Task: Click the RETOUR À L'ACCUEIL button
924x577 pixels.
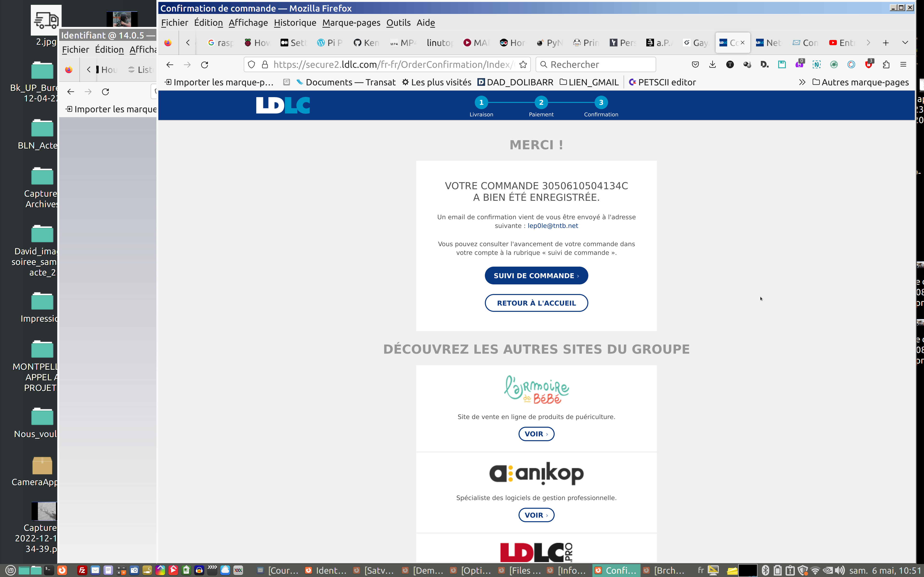Action: pos(536,303)
